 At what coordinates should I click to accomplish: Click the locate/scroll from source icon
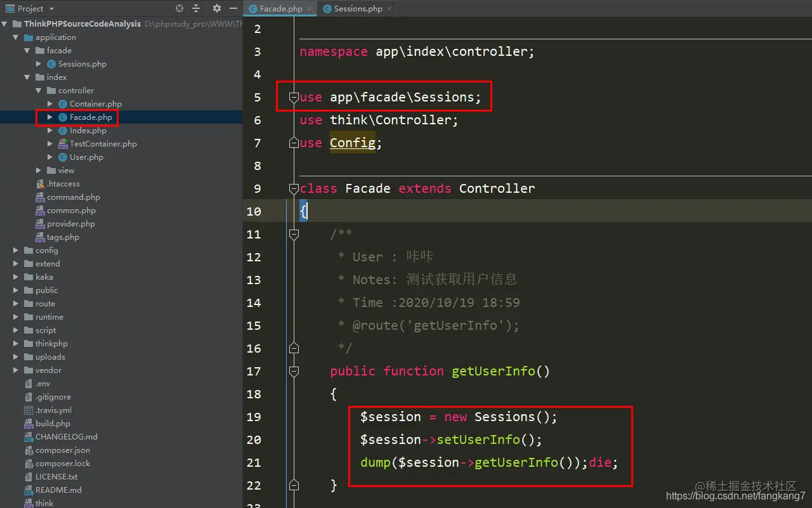(x=180, y=9)
